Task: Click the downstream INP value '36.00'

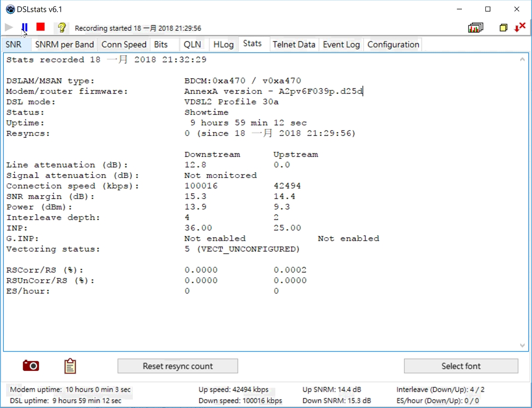Action: point(198,228)
